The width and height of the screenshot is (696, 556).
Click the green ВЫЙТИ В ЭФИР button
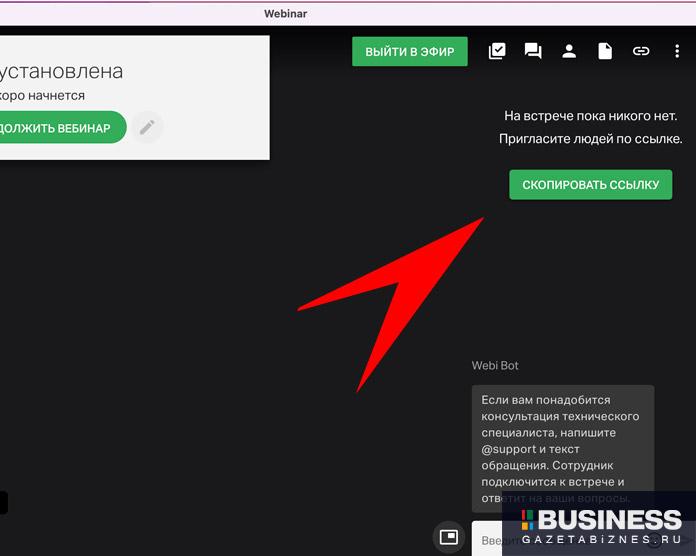409,52
